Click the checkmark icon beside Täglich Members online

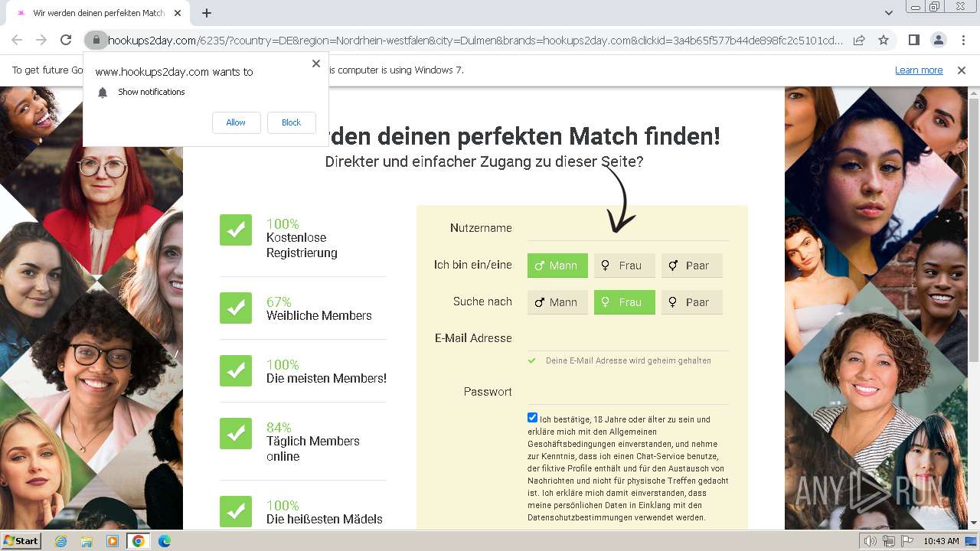[236, 433]
